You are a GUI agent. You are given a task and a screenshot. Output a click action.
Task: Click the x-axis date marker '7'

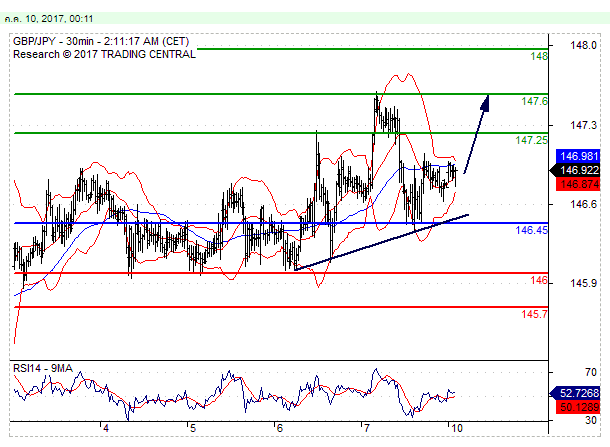pyautogui.click(x=366, y=428)
